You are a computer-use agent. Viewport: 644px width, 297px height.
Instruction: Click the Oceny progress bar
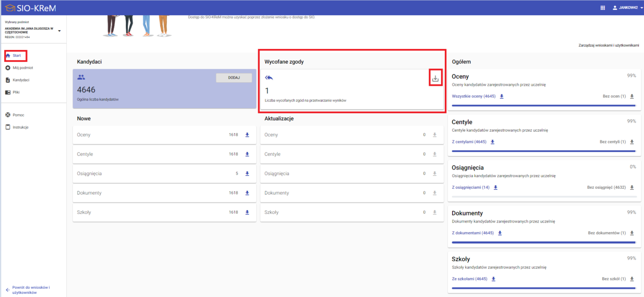pyautogui.click(x=544, y=106)
